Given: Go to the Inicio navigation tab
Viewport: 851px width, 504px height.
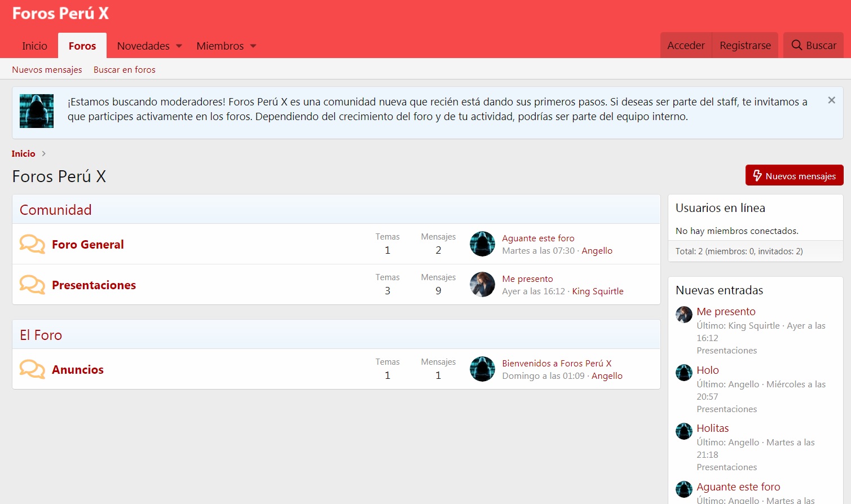Looking at the screenshot, I should (x=34, y=46).
